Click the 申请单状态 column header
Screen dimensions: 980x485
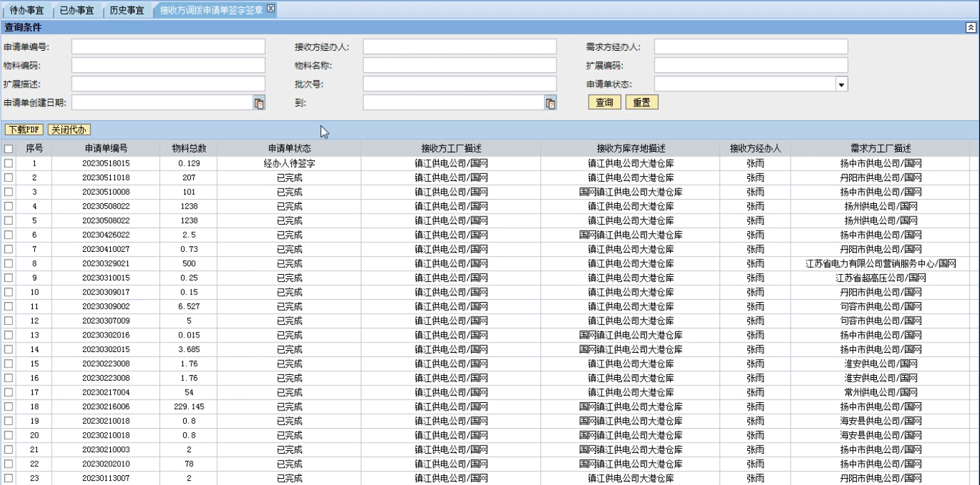coord(289,149)
